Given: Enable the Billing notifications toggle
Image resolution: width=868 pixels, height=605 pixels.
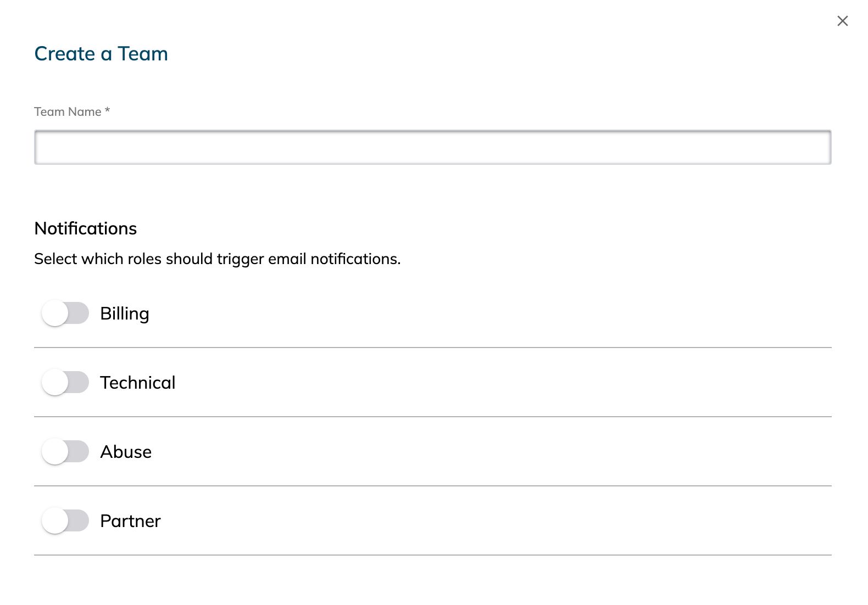Looking at the screenshot, I should (65, 313).
